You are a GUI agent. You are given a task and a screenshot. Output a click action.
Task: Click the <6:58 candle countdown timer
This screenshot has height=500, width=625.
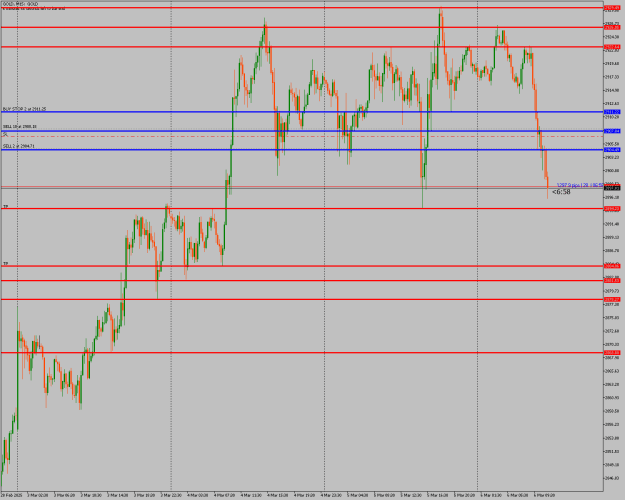click(561, 192)
